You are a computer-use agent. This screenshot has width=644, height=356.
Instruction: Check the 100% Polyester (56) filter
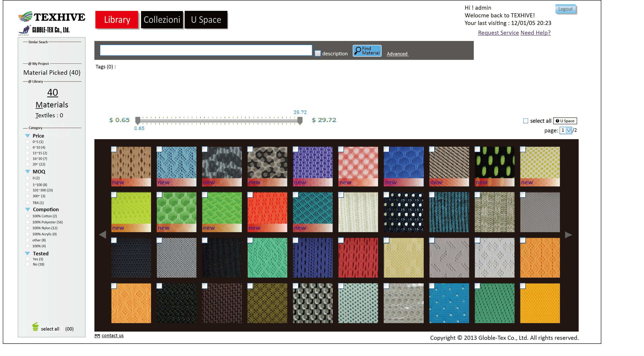click(x=27, y=222)
